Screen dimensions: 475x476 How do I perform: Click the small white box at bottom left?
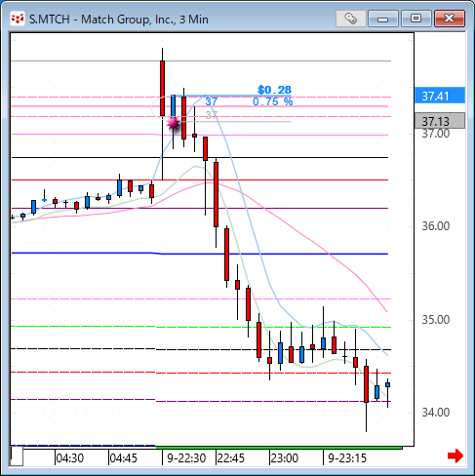click(17, 456)
